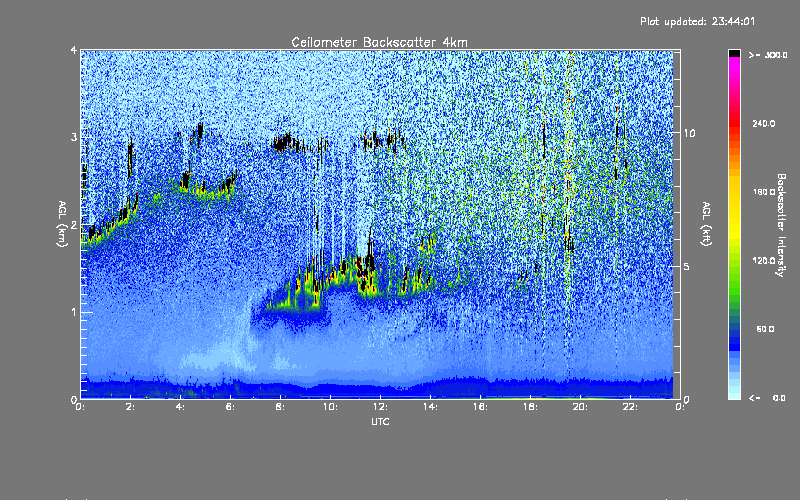Click the '12:' tick label on time axis
Viewport: 800px width, 500px height.
(x=380, y=407)
